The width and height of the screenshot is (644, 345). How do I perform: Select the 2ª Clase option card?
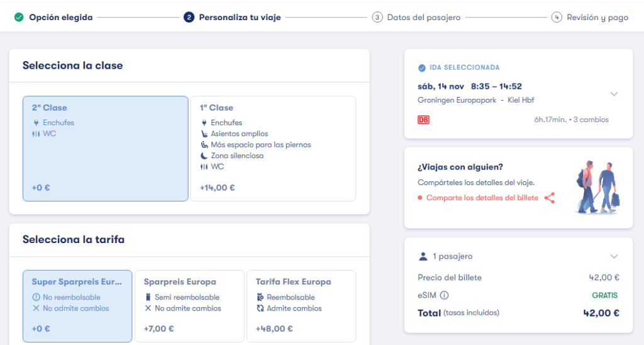coord(106,149)
